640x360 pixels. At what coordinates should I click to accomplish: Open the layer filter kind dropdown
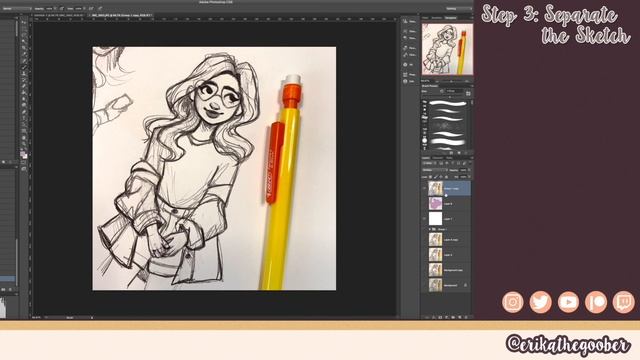[x=427, y=163]
